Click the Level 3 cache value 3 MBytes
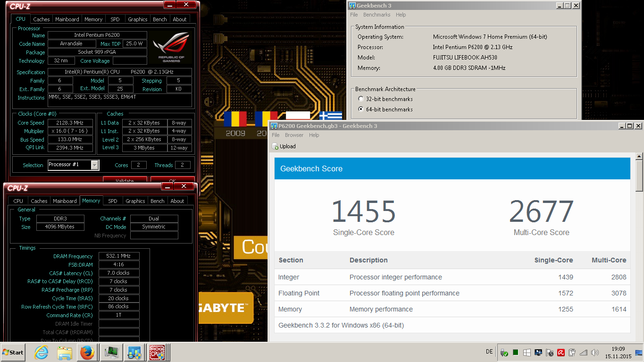The image size is (644, 362). point(145,148)
